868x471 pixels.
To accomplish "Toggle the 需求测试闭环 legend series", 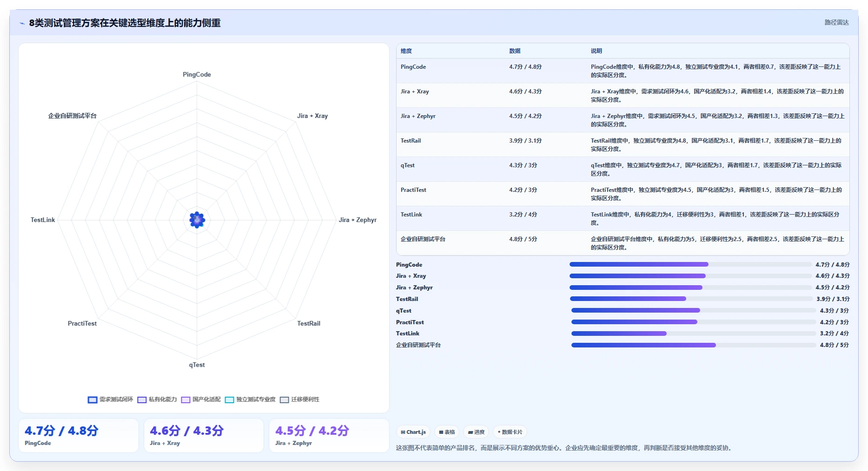I will [111, 399].
